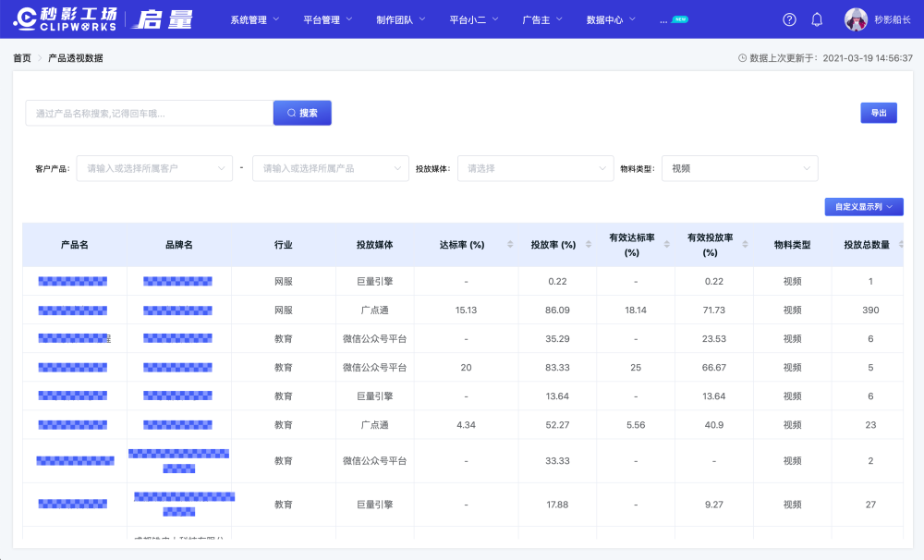Image resolution: width=924 pixels, height=560 pixels.
Task: Click the 66.67 有效投放率 cell
Action: (x=713, y=367)
